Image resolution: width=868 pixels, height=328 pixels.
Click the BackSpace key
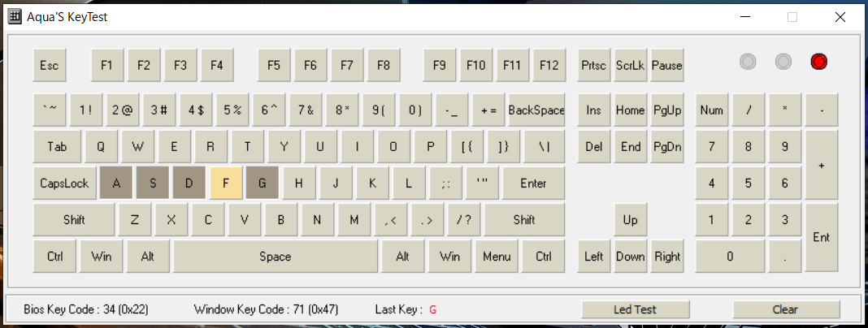click(536, 110)
